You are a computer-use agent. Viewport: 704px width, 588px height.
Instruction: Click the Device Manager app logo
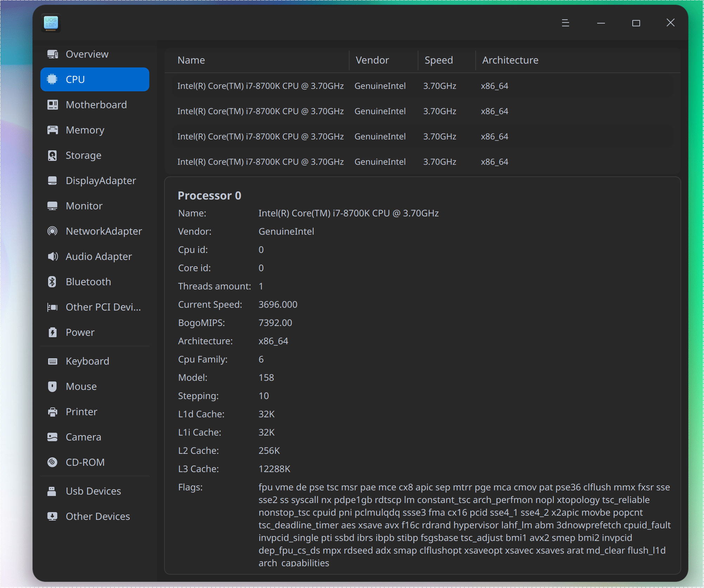coord(51,23)
